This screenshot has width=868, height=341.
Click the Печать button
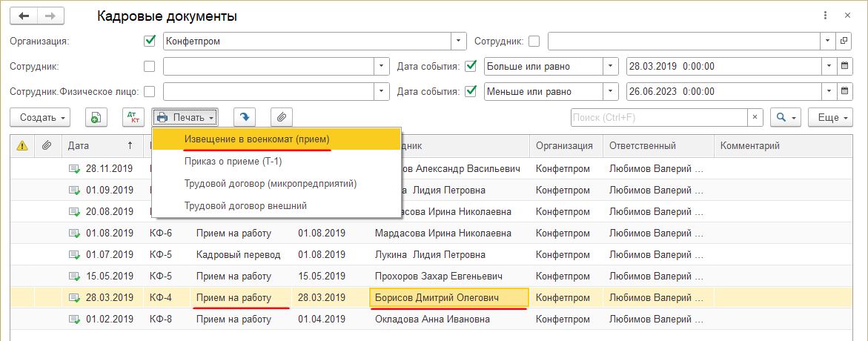[185, 117]
